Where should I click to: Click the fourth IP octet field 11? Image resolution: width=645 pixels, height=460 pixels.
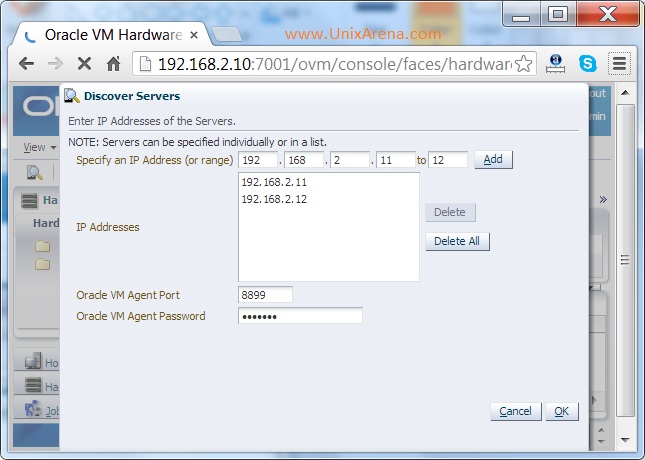click(396, 160)
